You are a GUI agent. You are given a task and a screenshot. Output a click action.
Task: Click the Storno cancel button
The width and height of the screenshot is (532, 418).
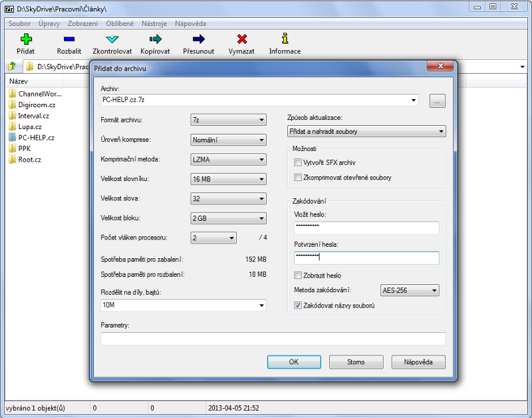point(356,362)
